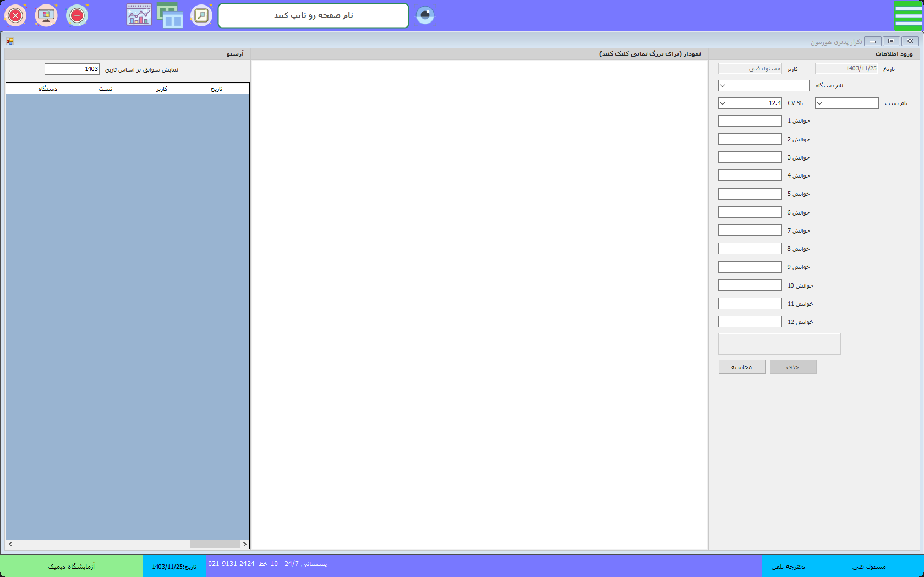Expand the CV % dropdown
924x577 pixels.
(723, 103)
